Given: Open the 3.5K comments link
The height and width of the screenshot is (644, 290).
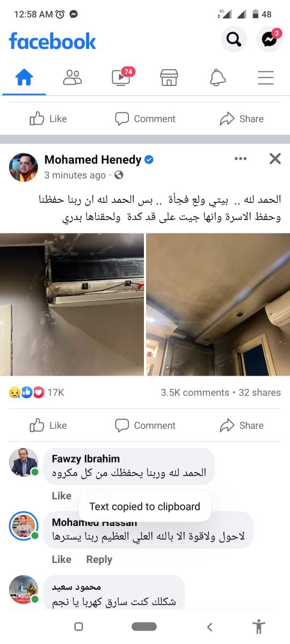Looking at the screenshot, I should pos(195,392).
